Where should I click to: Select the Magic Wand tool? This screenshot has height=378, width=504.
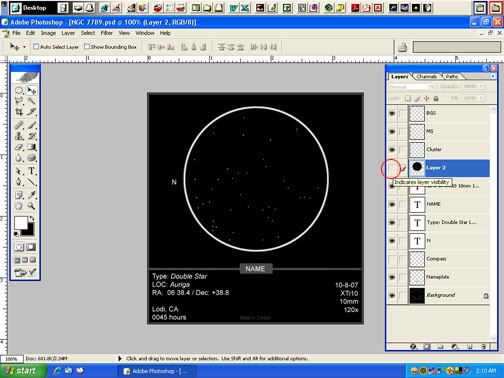[31, 101]
